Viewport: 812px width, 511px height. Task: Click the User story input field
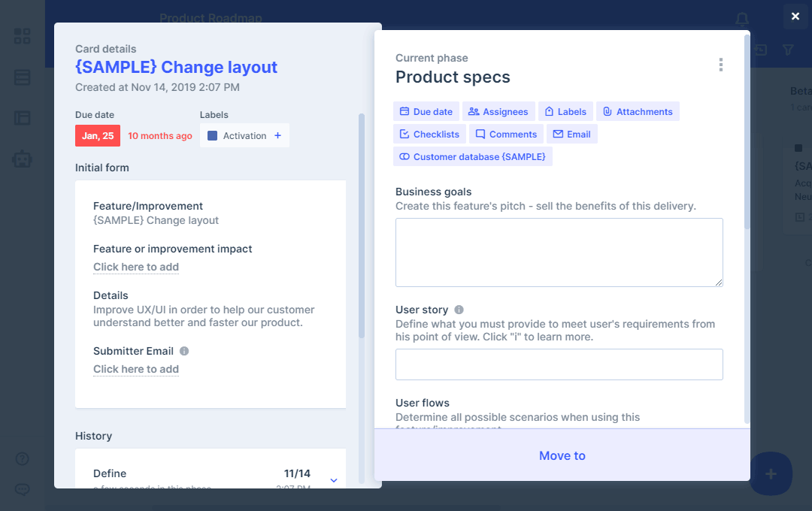pyautogui.click(x=559, y=364)
